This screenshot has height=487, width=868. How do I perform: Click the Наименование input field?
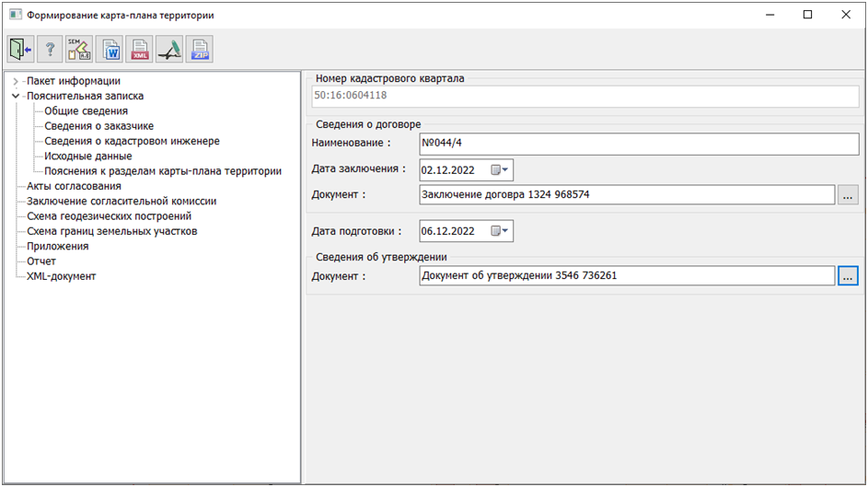click(x=637, y=144)
